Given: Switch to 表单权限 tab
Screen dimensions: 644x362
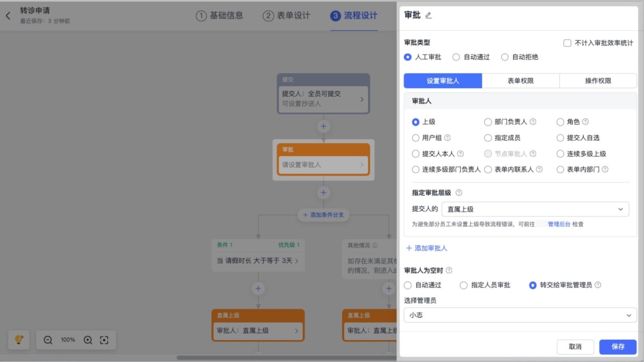Looking at the screenshot, I should (x=520, y=81).
